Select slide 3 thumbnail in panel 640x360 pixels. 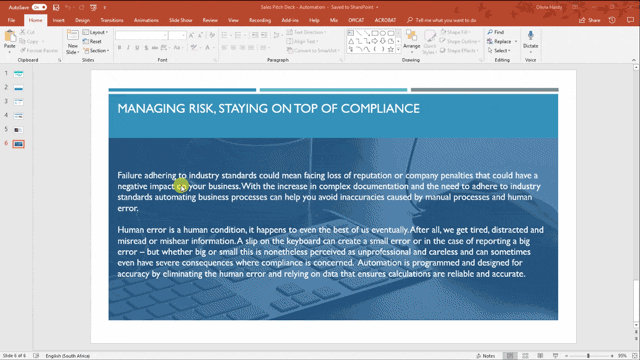click(18, 102)
